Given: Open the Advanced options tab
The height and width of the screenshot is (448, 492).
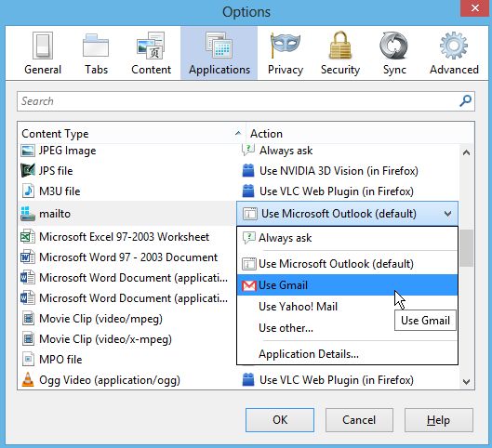Looking at the screenshot, I should (454, 53).
